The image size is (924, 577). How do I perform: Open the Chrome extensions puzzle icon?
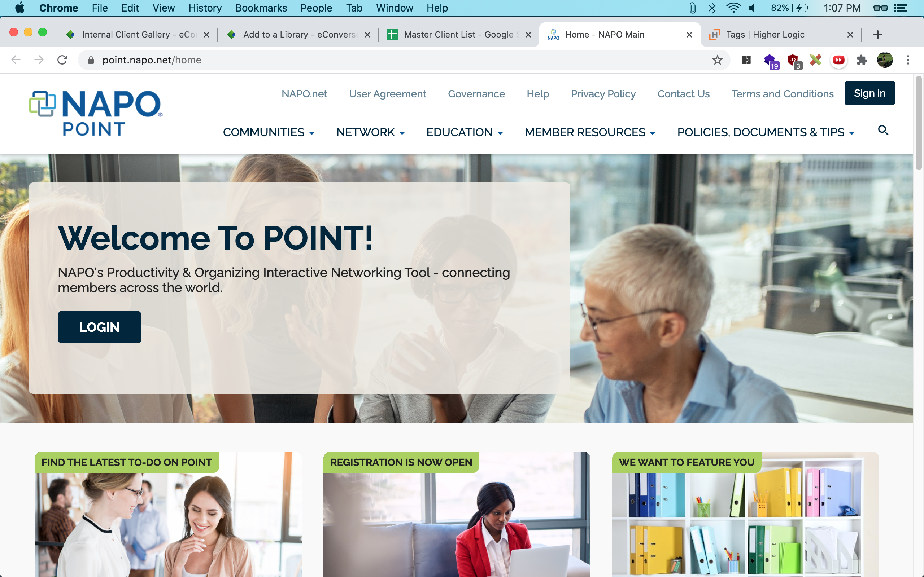(862, 60)
